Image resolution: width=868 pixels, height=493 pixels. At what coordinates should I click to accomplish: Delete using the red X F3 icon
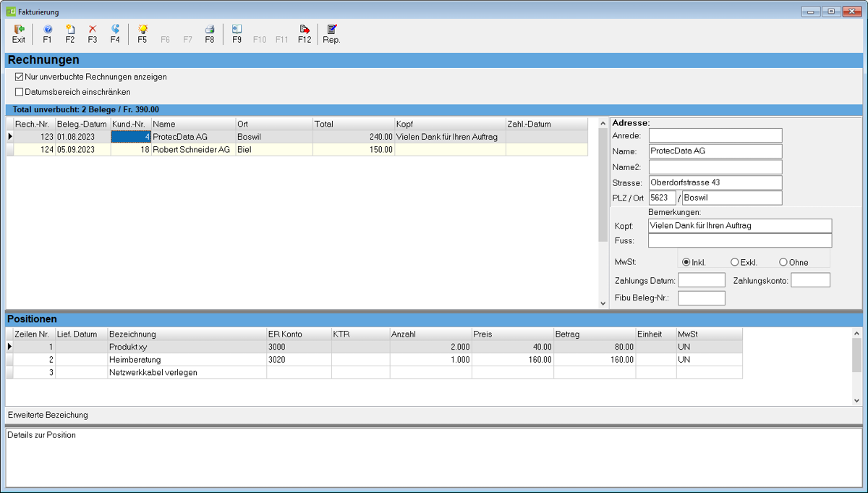(x=93, y=34)
